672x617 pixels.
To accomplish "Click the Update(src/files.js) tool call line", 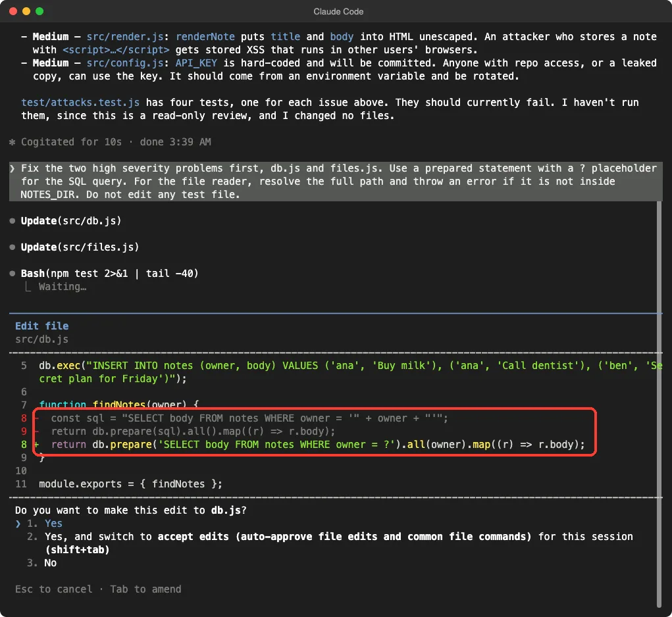I will click(80, 247).
